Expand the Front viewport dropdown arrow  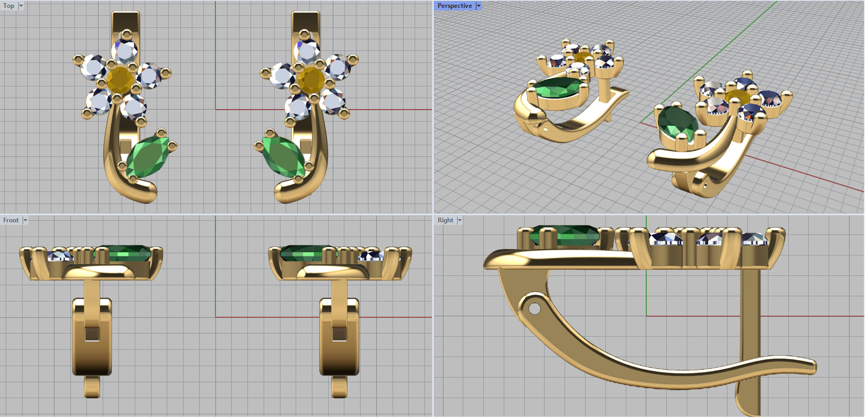click(25, 220)
